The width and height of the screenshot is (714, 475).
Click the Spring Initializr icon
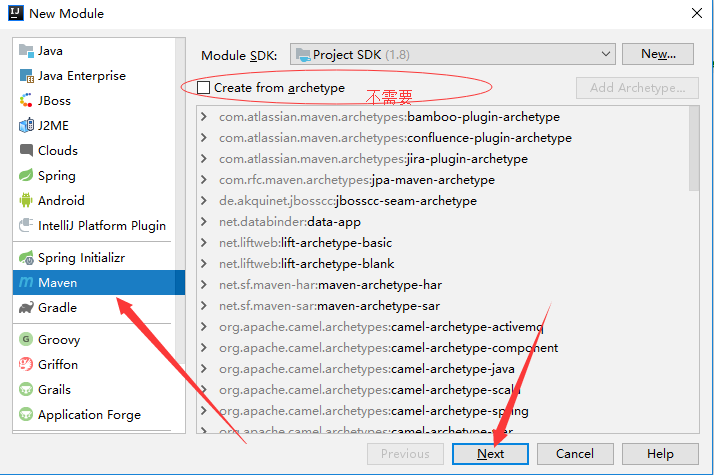(x=26, y=258)
